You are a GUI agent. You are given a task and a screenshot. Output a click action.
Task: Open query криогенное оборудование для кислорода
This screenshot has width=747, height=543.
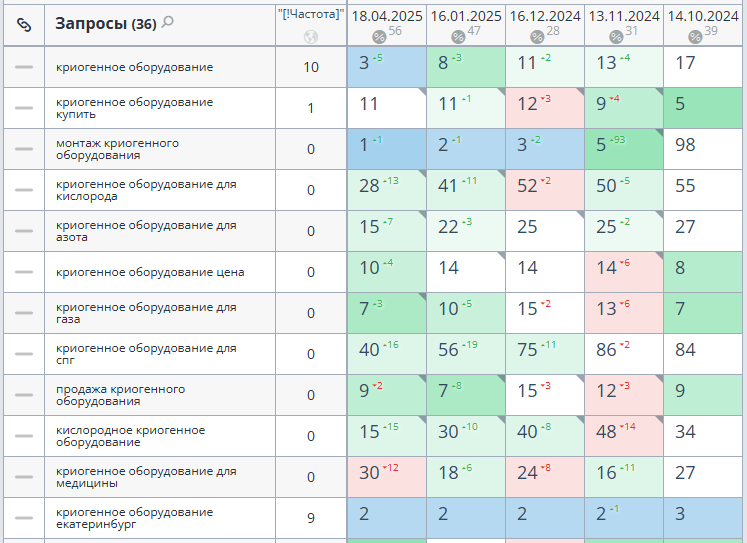tap(146, 190)
